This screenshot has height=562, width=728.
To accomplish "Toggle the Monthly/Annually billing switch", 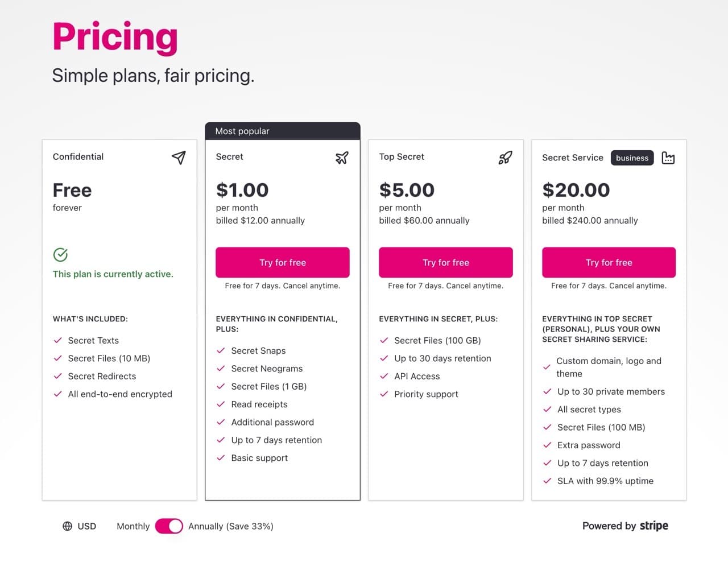I will [169, 526].
